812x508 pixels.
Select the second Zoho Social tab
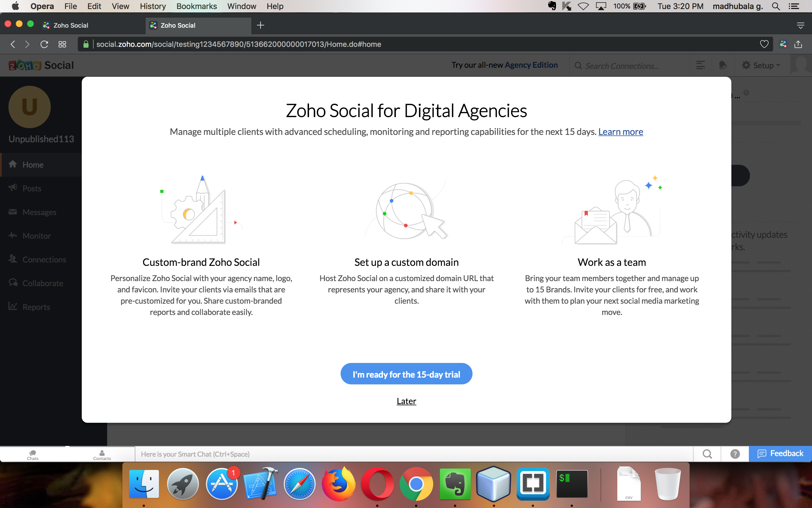(x=198, y=25)
